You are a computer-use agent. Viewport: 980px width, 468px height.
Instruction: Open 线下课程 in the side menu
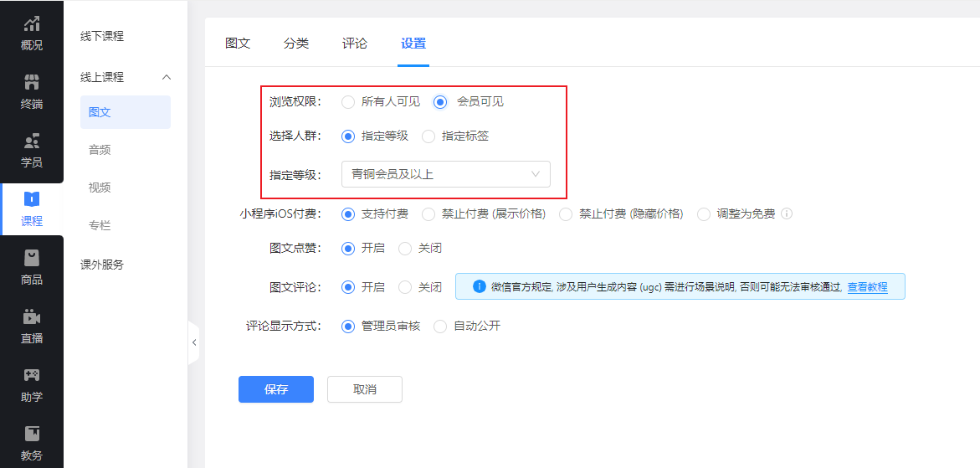click(x=102, y=36)
